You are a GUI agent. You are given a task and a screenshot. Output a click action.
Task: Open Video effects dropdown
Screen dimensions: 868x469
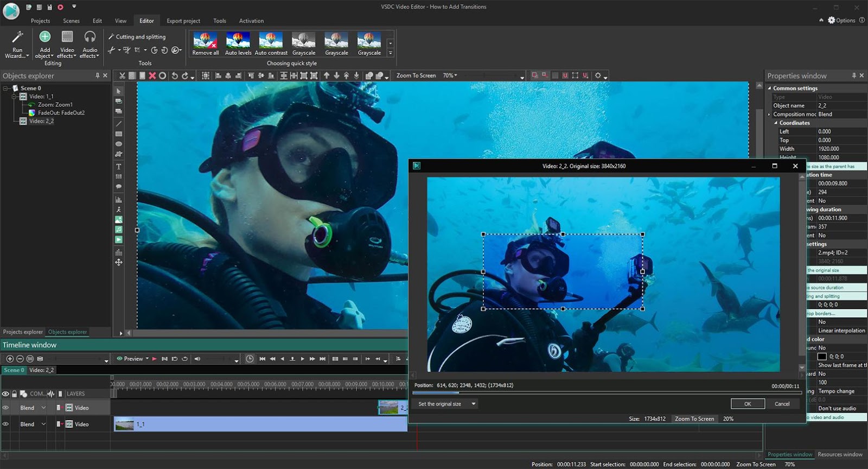pyautogui.click(x=67, y=45)
